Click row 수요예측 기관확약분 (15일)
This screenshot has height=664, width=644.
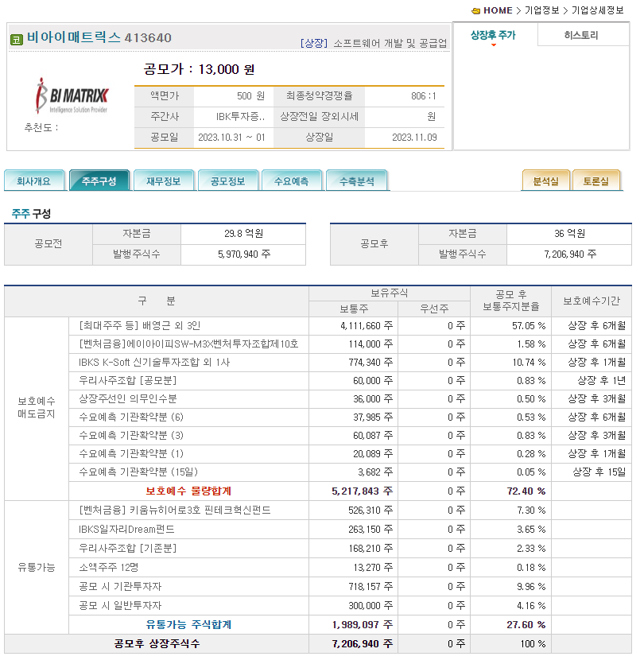138,472
